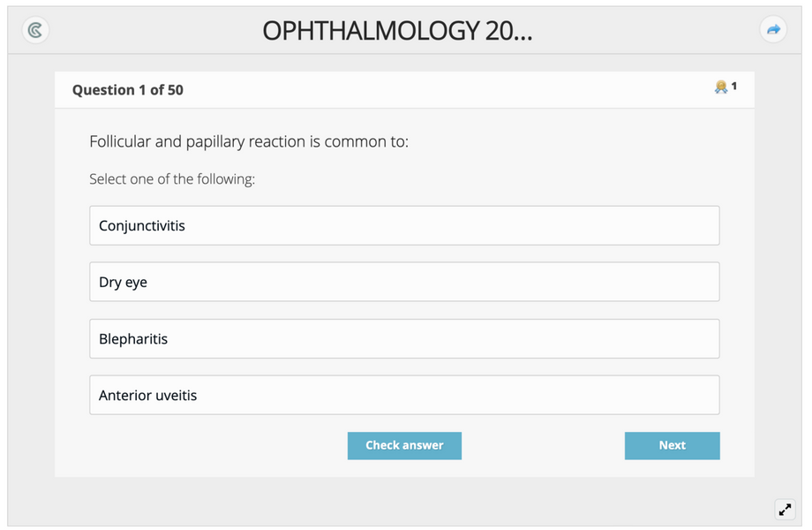Click the Check answer button
The image size is (812, 530).
[x=404, y=445]
